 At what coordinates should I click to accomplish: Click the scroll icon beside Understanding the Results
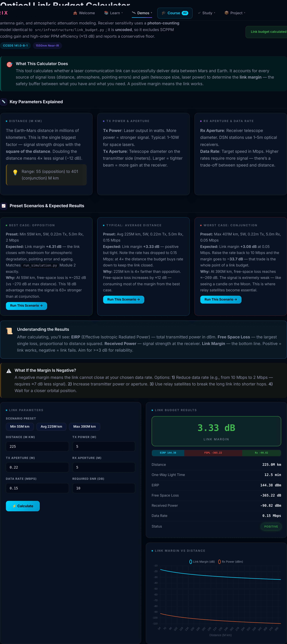(x=10, y=331)
